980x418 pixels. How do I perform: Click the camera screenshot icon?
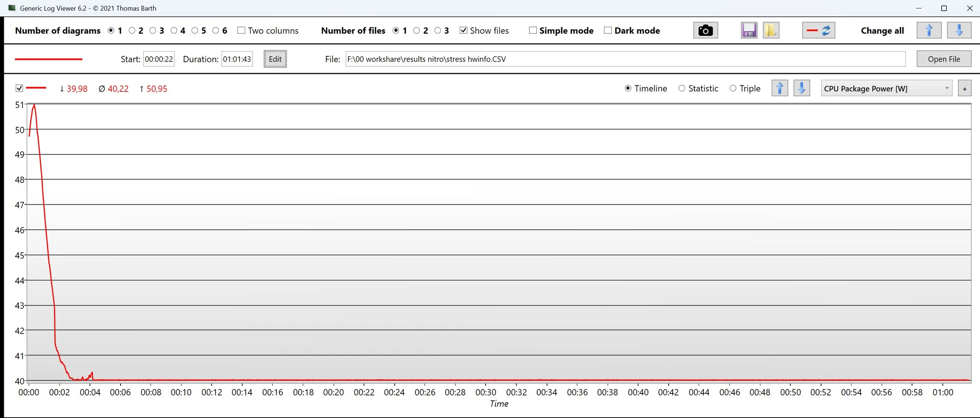[x=705, y=30]
